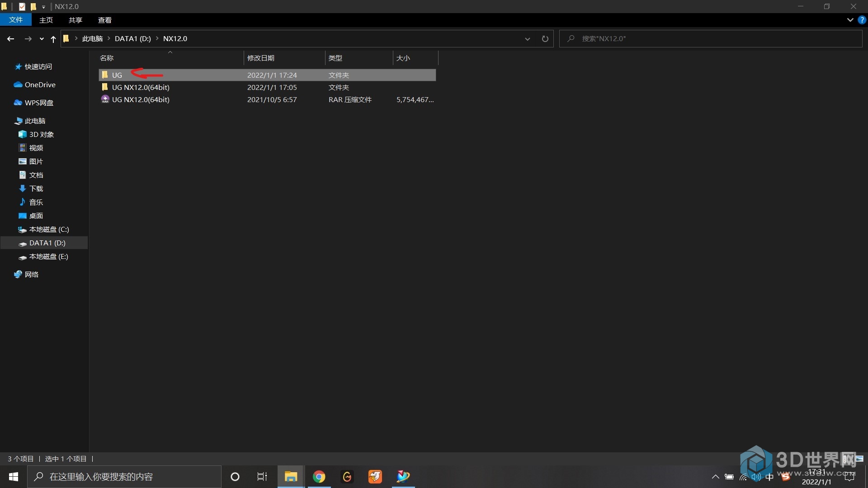Open the volume speaker tray icon
The height and width of the screenshot is (488, 868).
[756, 477]
